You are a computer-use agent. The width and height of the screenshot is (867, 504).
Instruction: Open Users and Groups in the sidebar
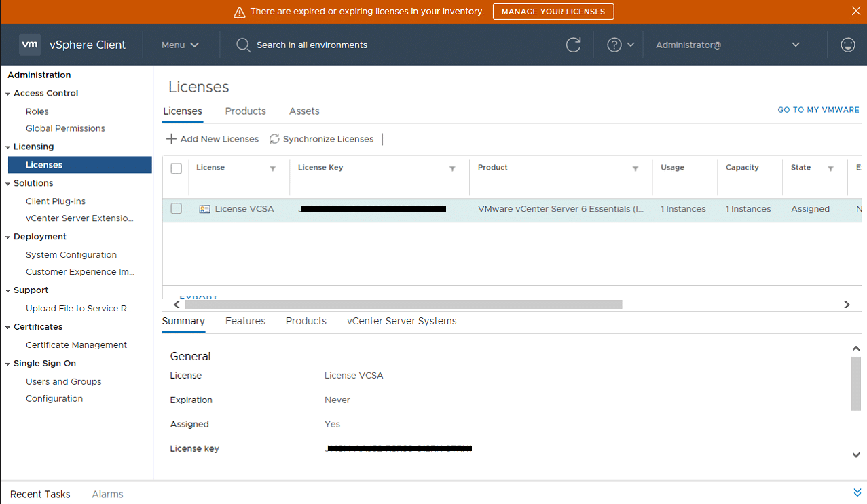tap(64, 382)
